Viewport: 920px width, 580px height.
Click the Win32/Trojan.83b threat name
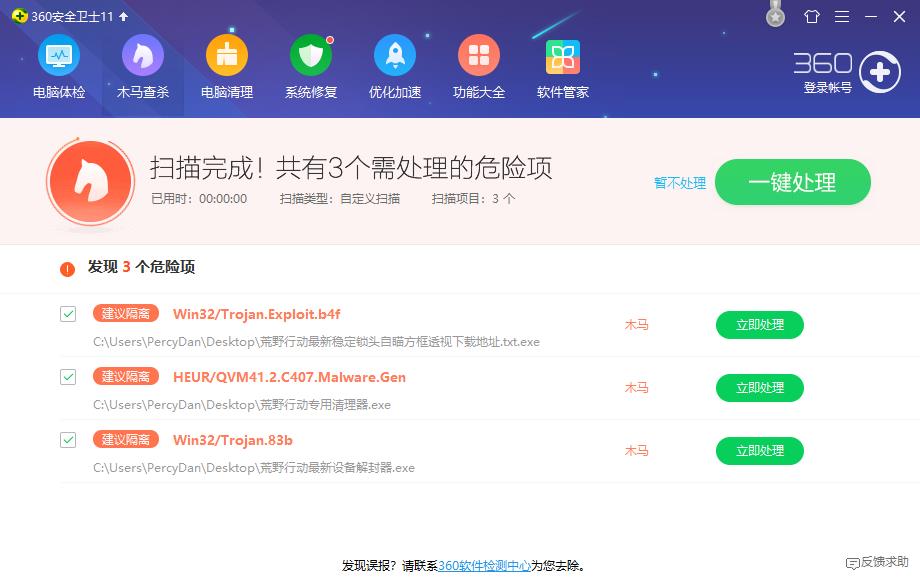coord(232,440)
